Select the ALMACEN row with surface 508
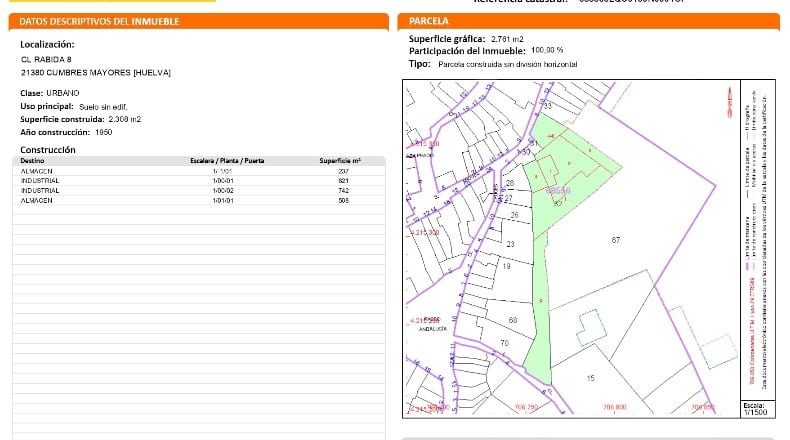The height and width of the screenshot is (440, 790). (199, 201)
